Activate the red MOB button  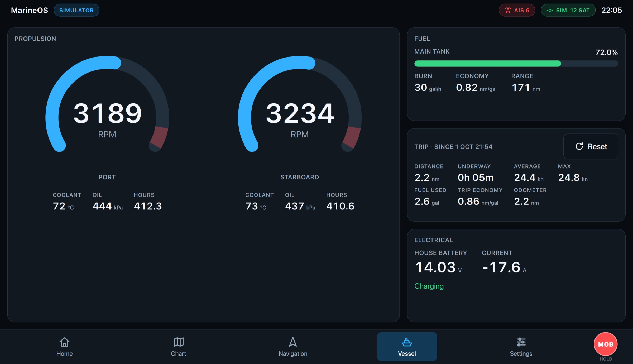pos(606,344)
